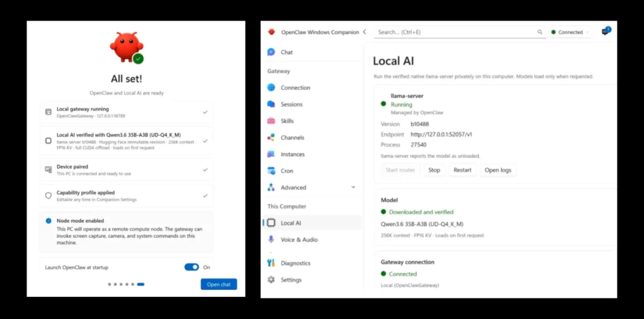Click the Connection globe icon

[271, 87]
